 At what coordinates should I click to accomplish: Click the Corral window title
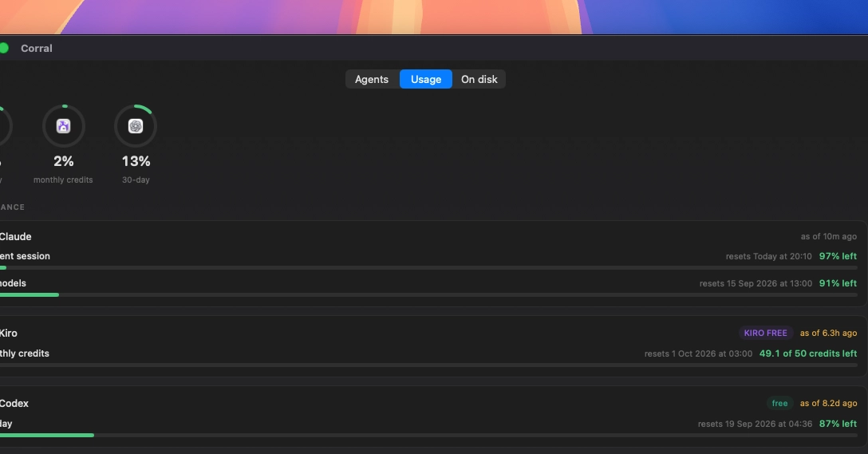(37, 48)
